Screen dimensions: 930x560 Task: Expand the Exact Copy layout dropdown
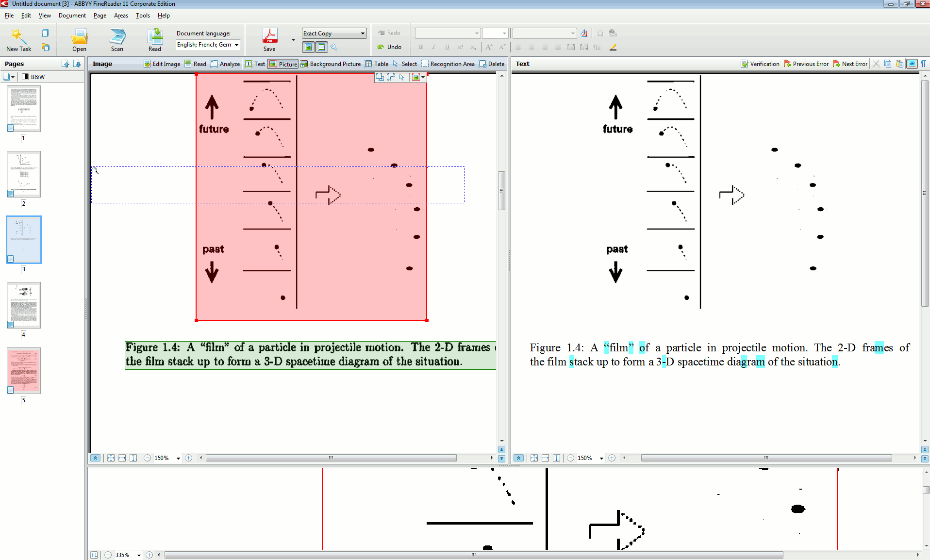pyautogui.click(x=363, y=33)
